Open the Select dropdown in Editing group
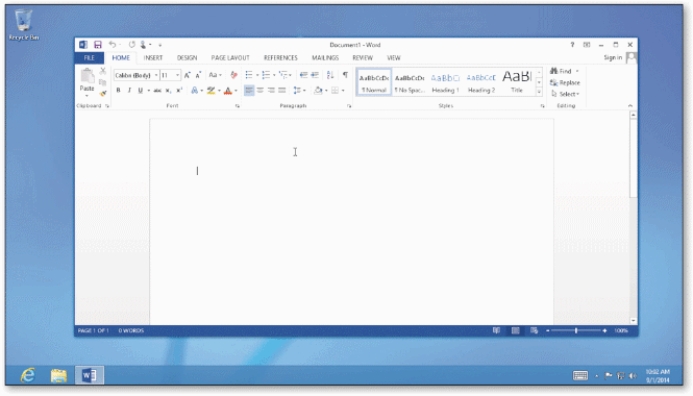Screen dimensions: 693x396 [565, 94]
